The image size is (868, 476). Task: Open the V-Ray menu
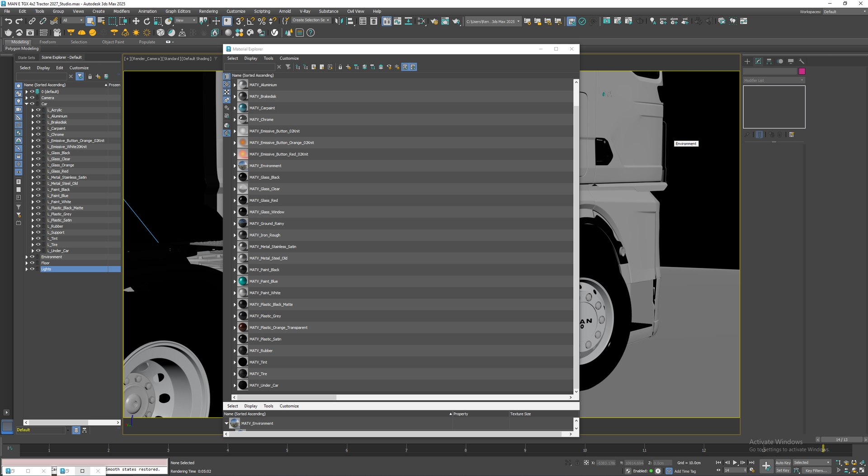305,11
